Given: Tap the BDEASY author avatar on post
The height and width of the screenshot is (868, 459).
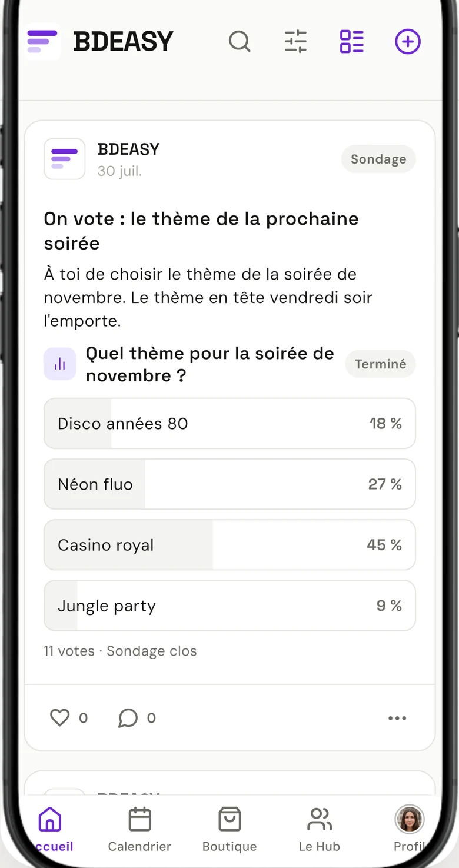Looking at the screenshot, I should coord(65,159).
